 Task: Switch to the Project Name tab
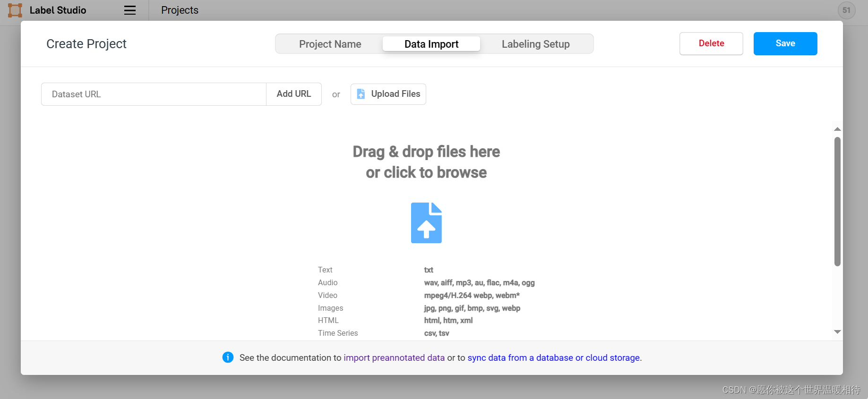click(330, 44)
